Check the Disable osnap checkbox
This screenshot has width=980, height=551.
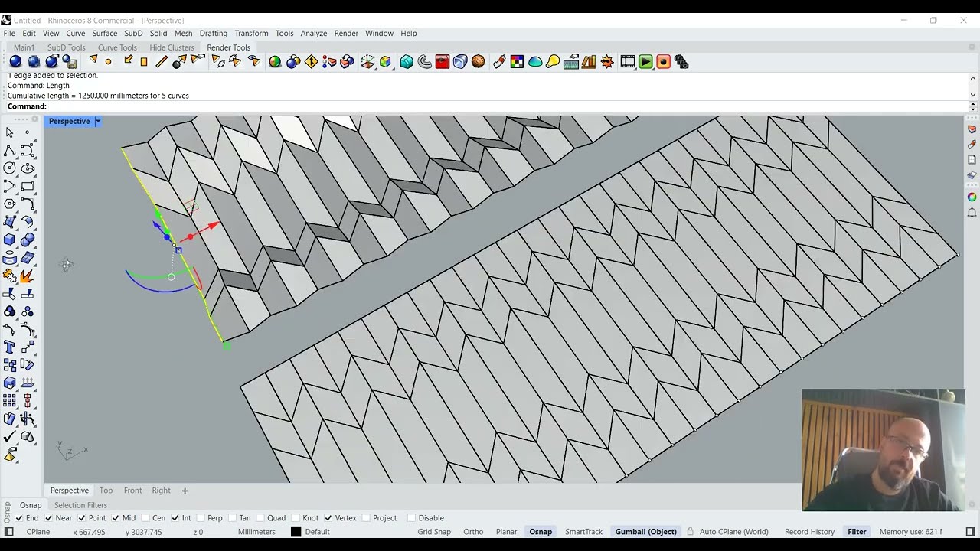click(x=412, y=518)
